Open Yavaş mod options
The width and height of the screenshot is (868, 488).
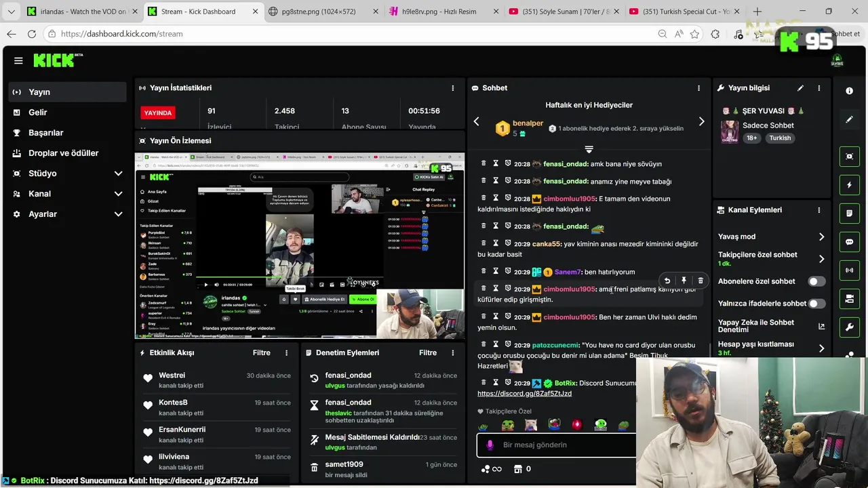click(771, 237)
